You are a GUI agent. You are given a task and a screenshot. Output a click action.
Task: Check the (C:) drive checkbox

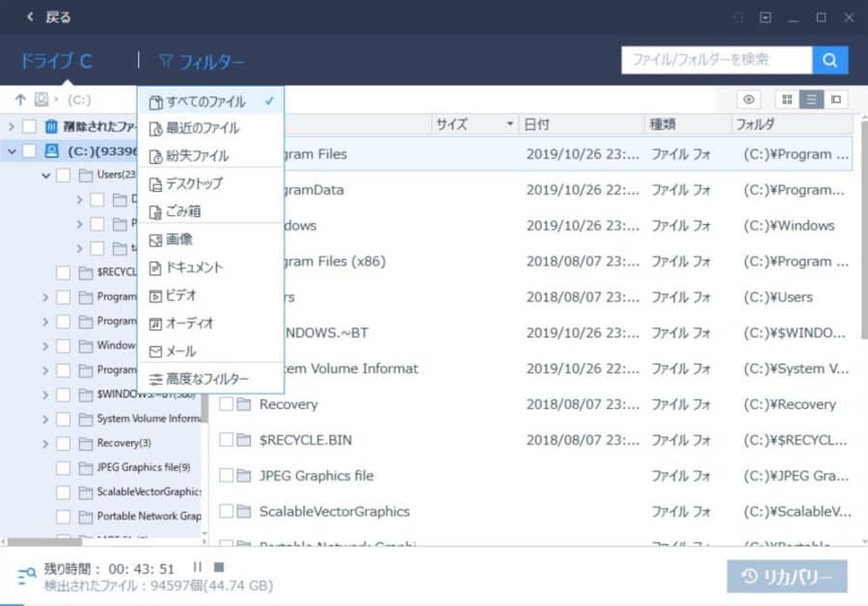29,151
